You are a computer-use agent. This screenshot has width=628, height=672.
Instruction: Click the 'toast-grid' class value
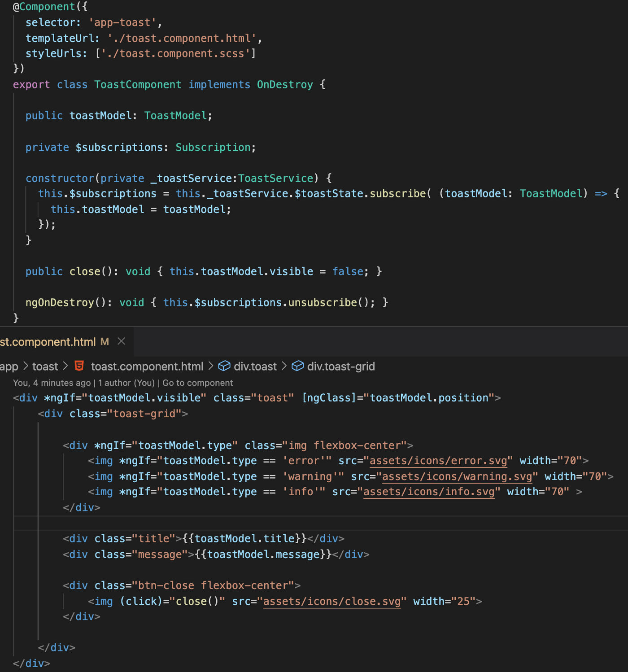coord(144,414)
